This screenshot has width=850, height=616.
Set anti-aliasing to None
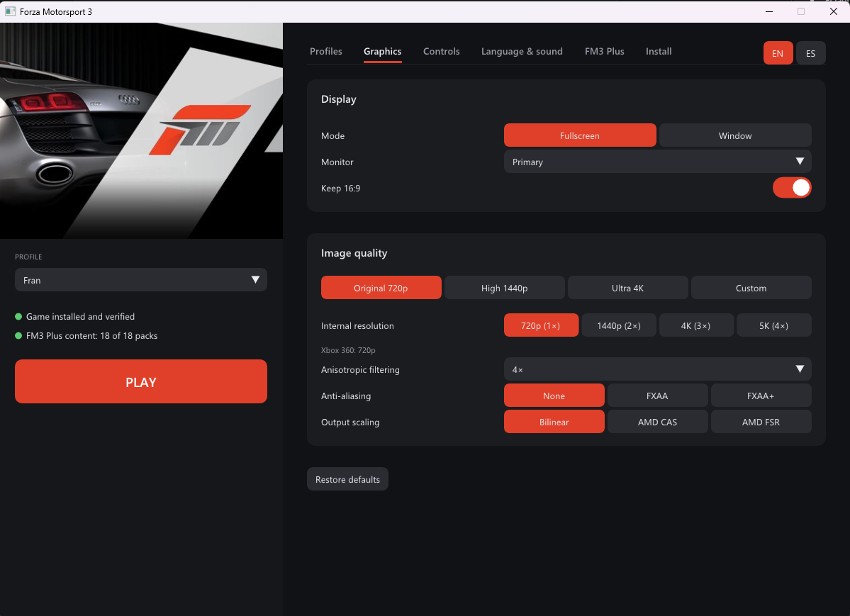click(x=554, y=396)
